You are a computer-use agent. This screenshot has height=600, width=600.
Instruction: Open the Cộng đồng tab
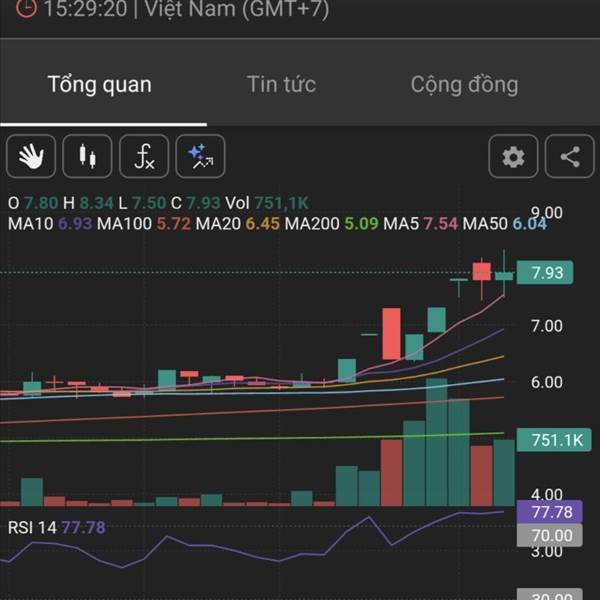click(x=464, y=85)
